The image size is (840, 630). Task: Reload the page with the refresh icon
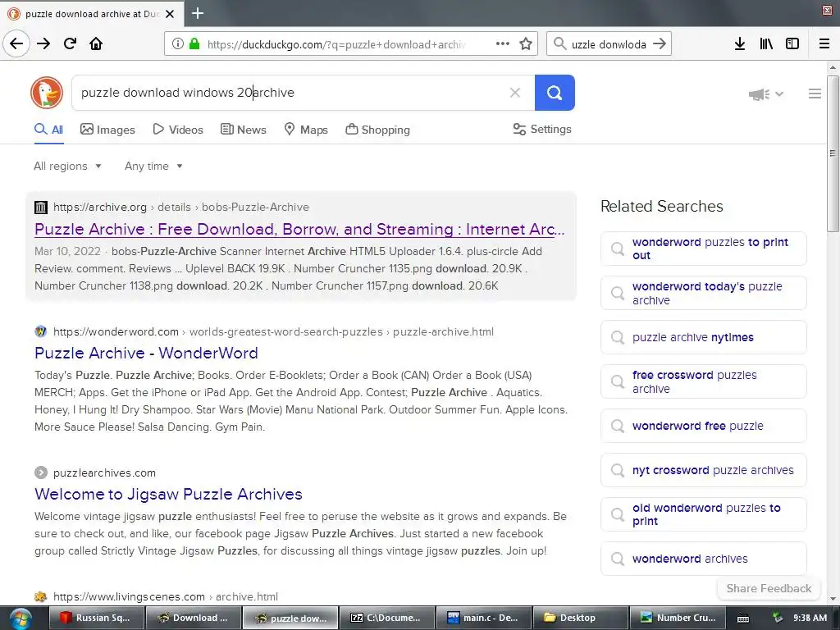pyautogui.click(x=71, y=43)
